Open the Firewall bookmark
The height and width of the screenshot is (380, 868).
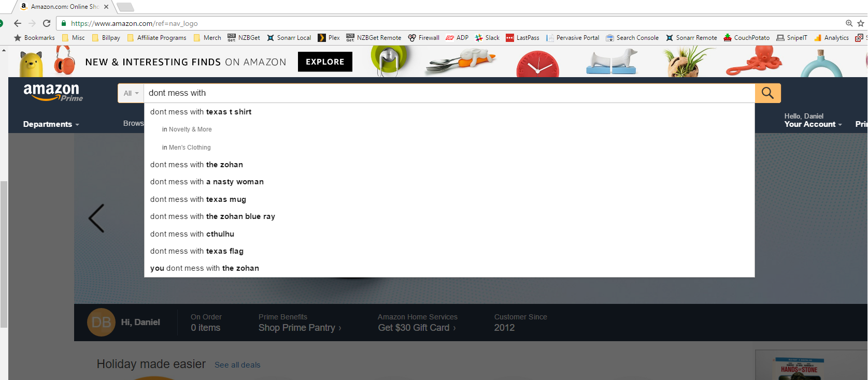pyautogui.click(x=423, y=38)
